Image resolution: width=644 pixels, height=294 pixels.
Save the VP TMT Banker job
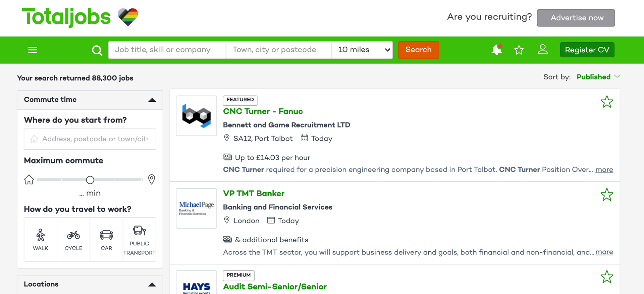click(x=607, y=195)
